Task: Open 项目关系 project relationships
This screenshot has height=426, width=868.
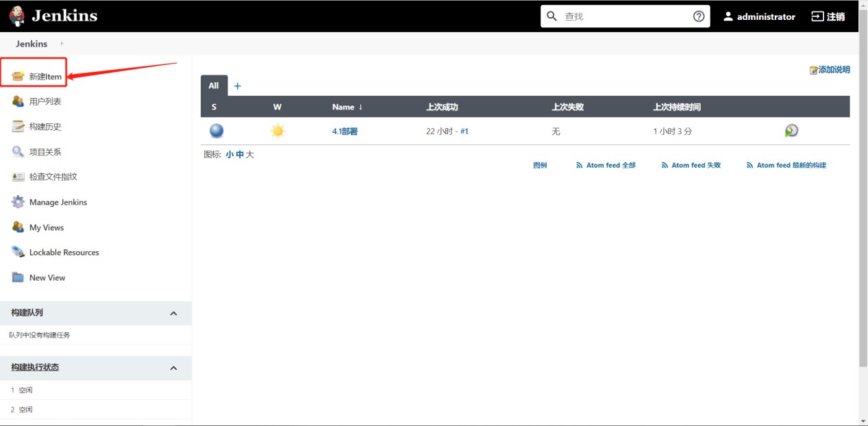Action: 43,151
